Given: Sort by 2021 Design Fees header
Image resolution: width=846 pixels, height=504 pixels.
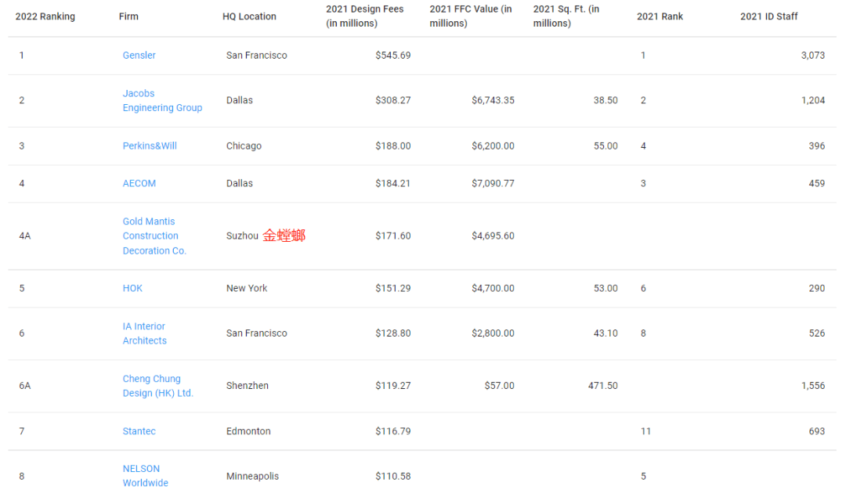Looking at the screenshot, I should [364, 16].
